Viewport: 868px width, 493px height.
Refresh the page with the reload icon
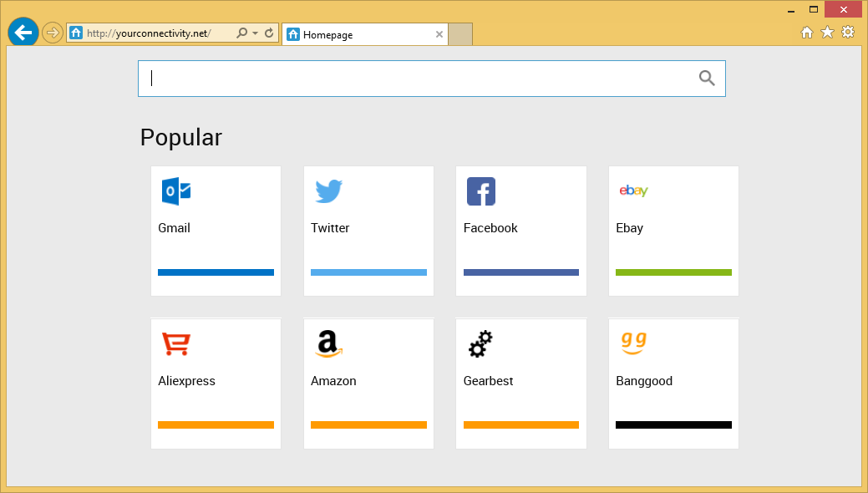click(x=269, y=33)
